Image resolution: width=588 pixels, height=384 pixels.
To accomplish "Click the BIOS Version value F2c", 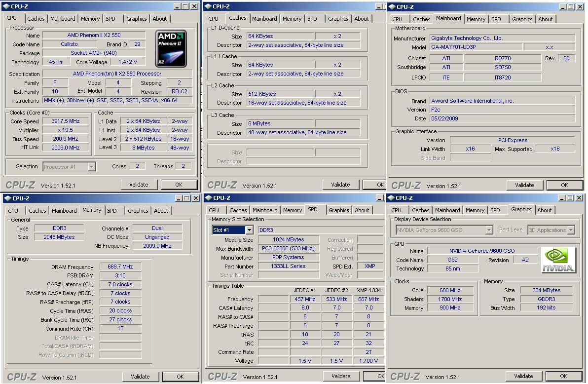I will click(502, 110).
